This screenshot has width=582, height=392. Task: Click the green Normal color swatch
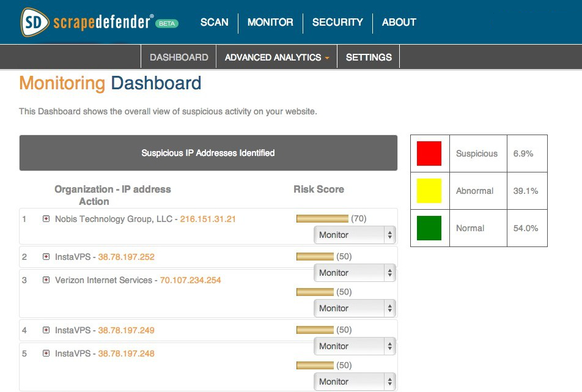click(x=429, y=228)
